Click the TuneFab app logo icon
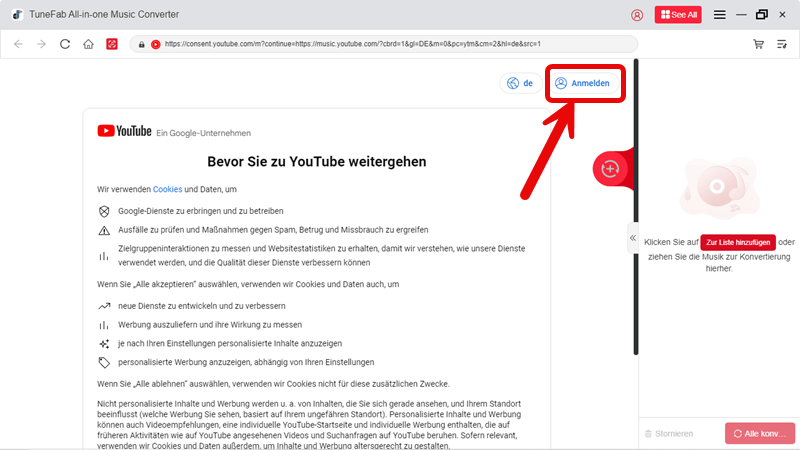This screenshot has width=800, height=450. [x=17, y=15]
